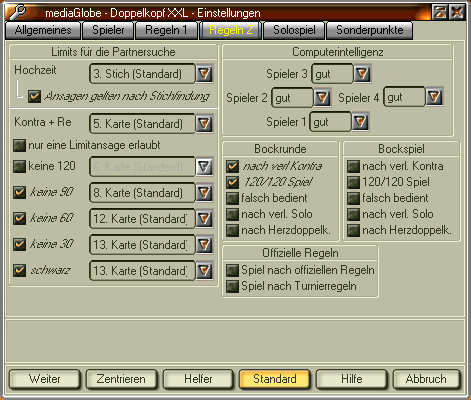Viewport: 471px width, 400px height.
Task: Close the Einstellungen window
Action: pos(457,12)
